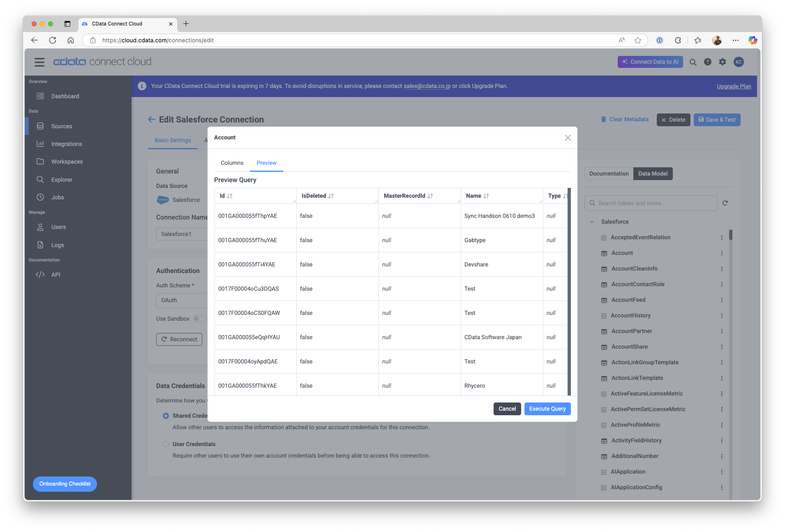Select the User Credentials radio button
This screenshot has width=785, height=532.
tap(166, 444)
